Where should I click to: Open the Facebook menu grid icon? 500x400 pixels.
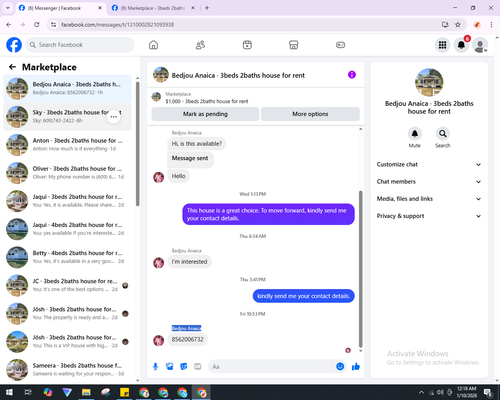coord(442,45)
